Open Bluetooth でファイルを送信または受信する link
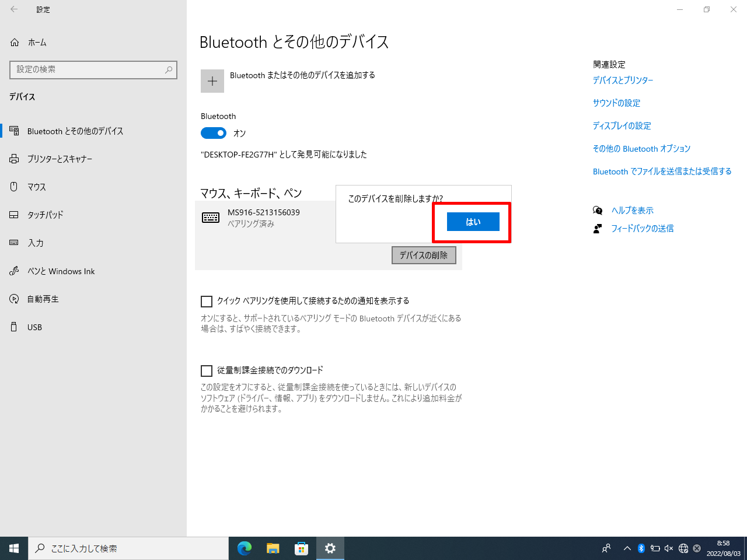This screenshot has width=747, height=560. tap(662, 171)
